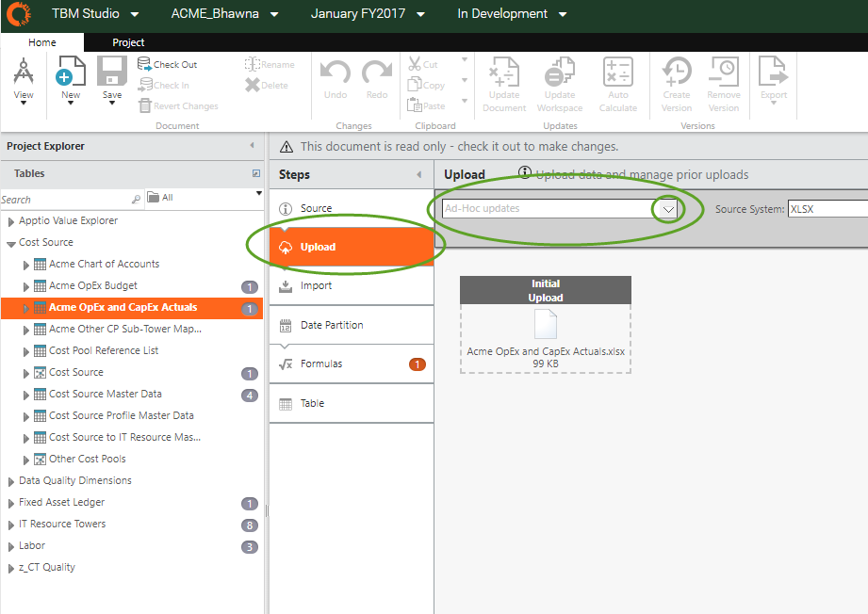
Task: Click the Tables panel pop-out icon
Action: (x=256, y=173)
